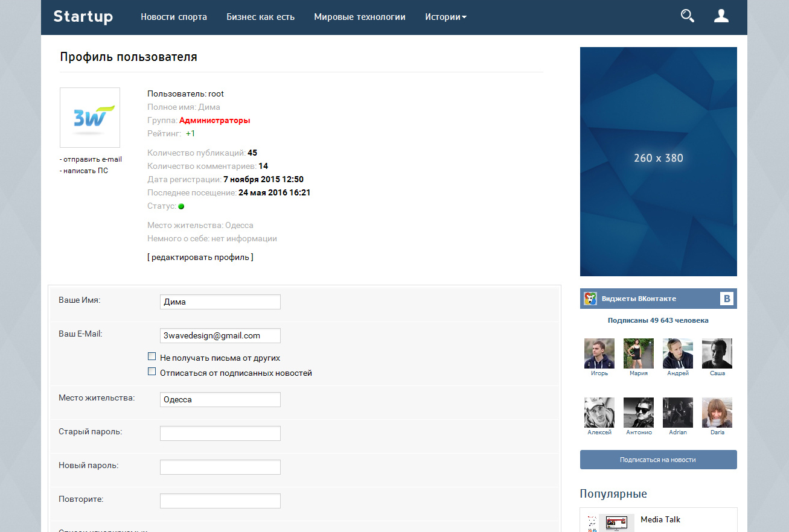Open Мировые технологии menu item
Screen dimensions: 789x532
click(360, 17)
